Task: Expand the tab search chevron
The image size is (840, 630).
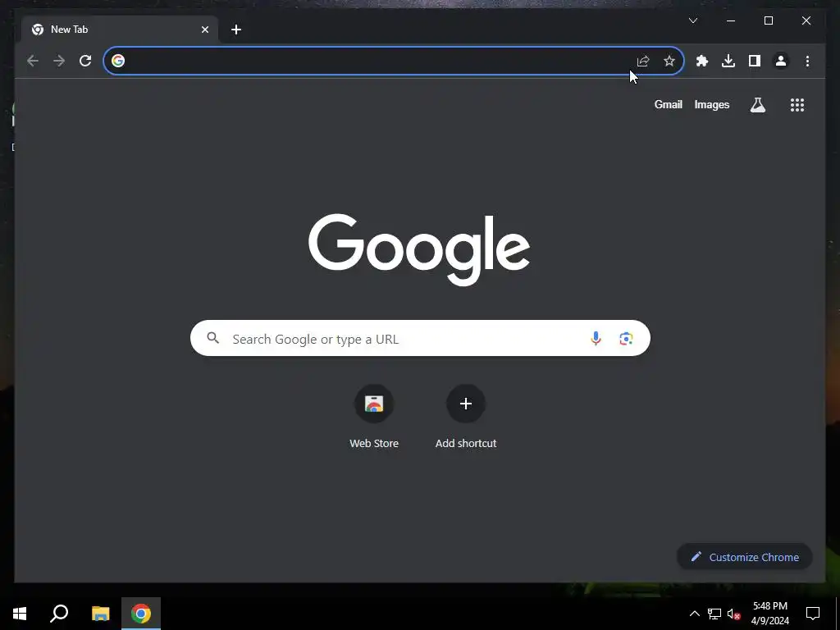Action: click(x=692, y=21)
